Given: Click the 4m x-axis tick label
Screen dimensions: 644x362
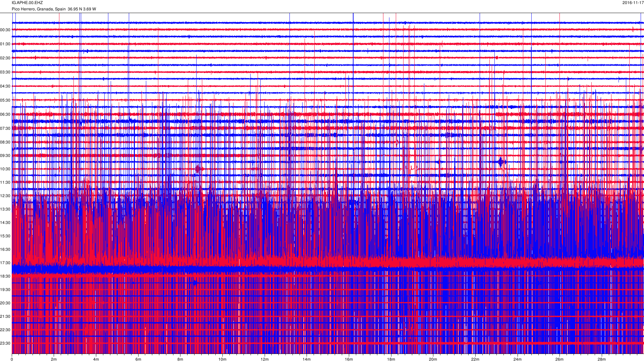Looking at the screenshot, I should pyautogui.click(x=96, y=359).
